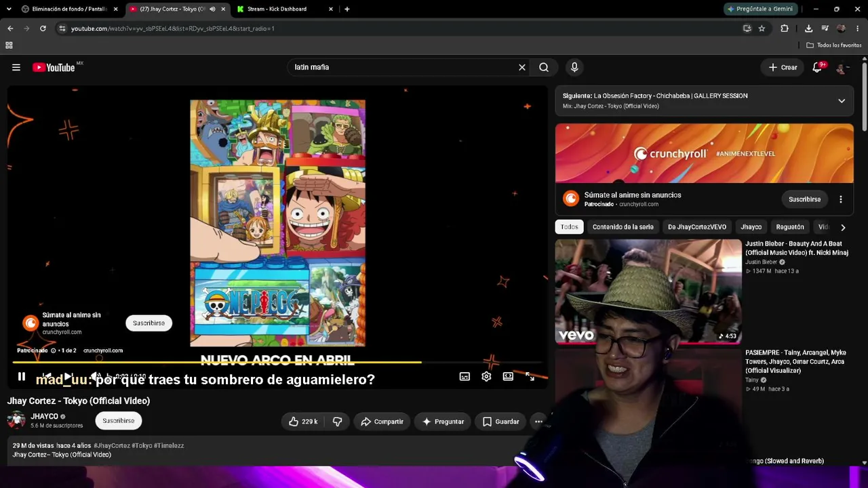
Task: Open the Justin Bieber Beauty And A Beat title
Action: click(797, 248)
